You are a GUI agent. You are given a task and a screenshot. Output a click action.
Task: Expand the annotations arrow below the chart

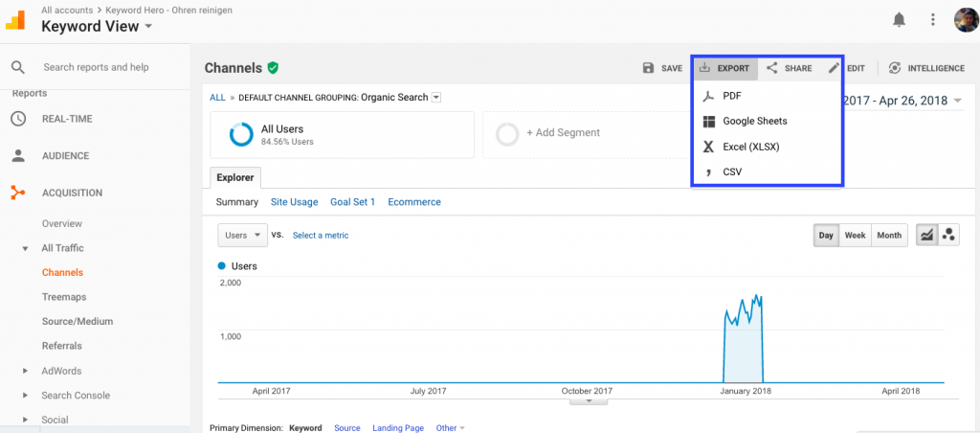589,401
